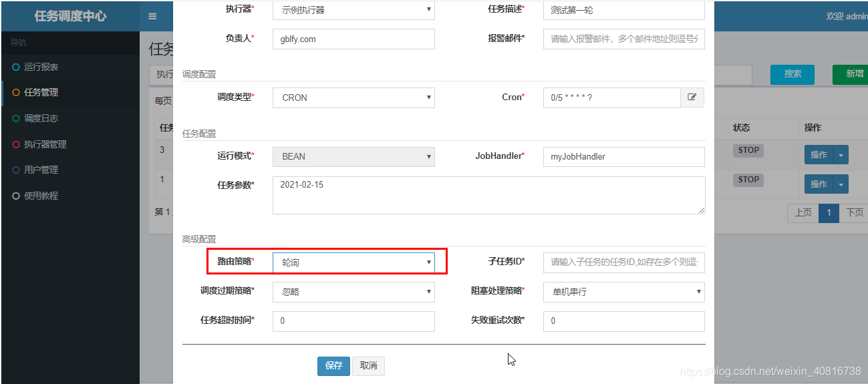
Task: Open the 运行模式 dropdown showing BEAN
Action: coord(353,156)
